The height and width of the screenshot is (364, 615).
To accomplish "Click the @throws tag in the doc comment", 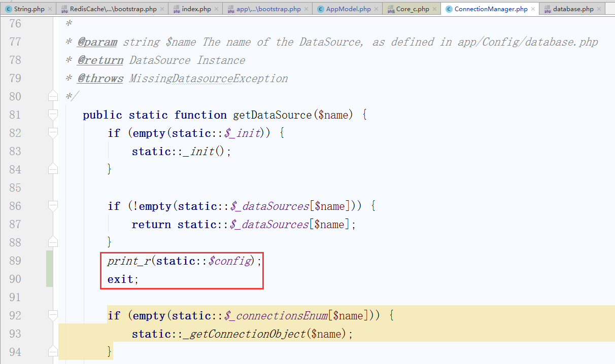I will (100, 79).
